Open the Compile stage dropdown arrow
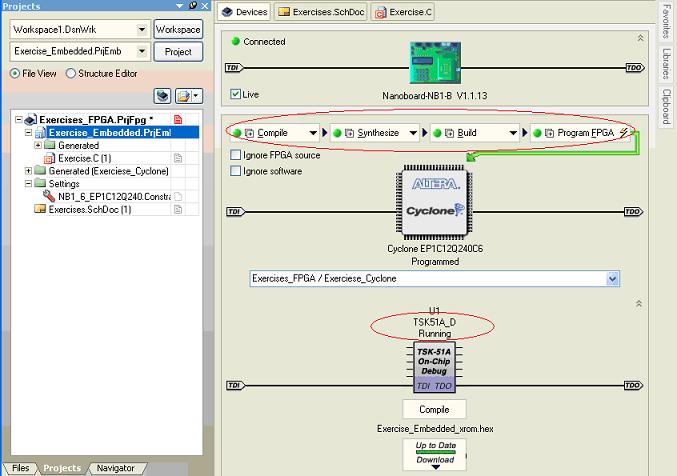The width and height of the screenshot is (677, 476). [313, 133]
